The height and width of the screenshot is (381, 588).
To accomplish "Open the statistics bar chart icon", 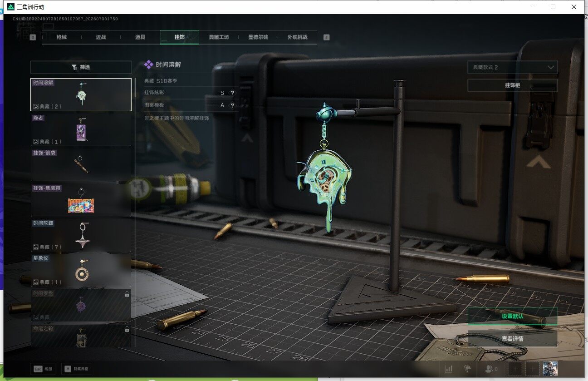I will [449, 369].
